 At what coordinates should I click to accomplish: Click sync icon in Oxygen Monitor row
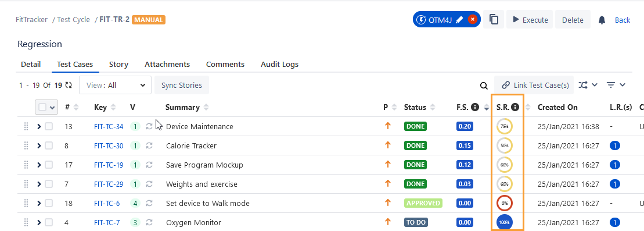[x=149, y=222]
